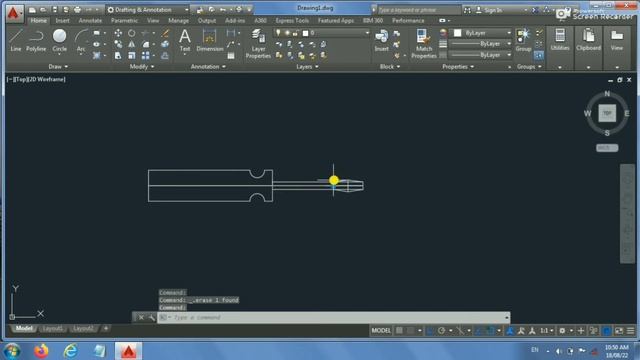Click the keyword search box

pyautogui.click(x=418, y=10)
